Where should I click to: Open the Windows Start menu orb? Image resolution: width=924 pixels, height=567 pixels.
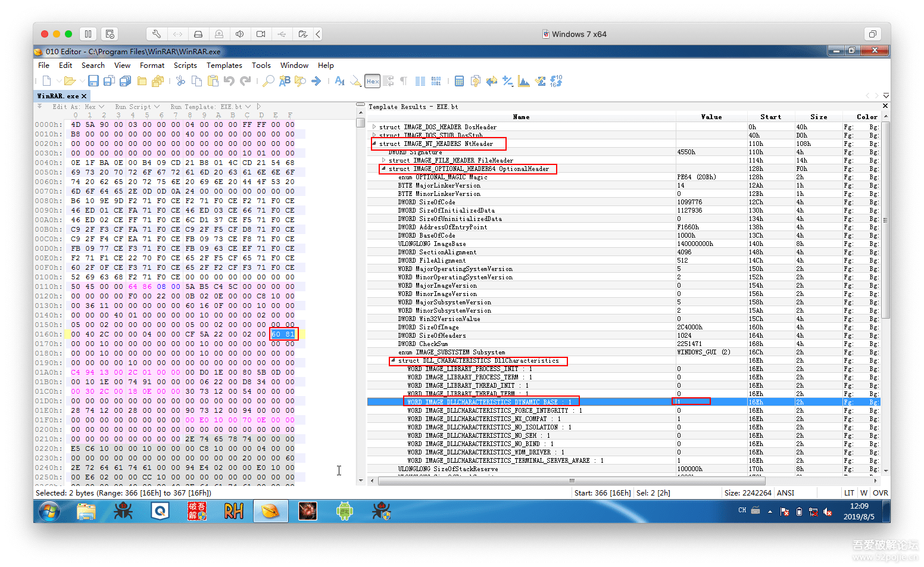49,511
